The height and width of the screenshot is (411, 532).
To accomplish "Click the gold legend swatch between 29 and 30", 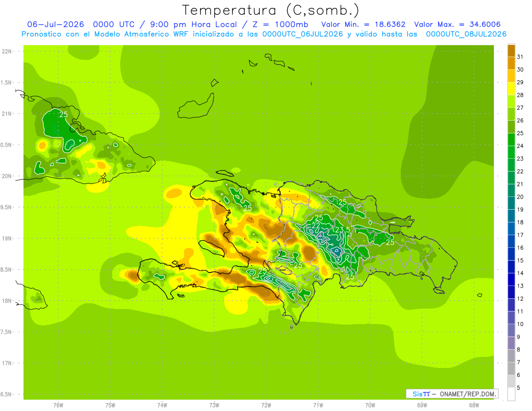I will coord(511,76).
